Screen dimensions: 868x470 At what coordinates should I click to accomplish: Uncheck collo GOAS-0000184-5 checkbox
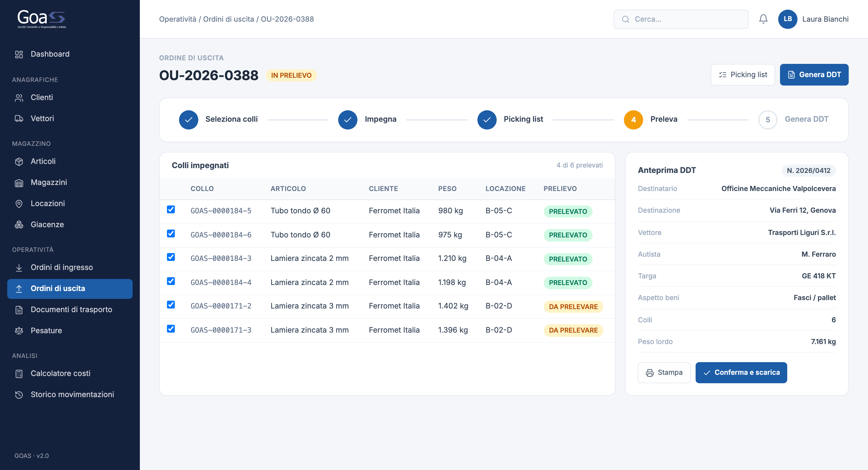[171, 210]
